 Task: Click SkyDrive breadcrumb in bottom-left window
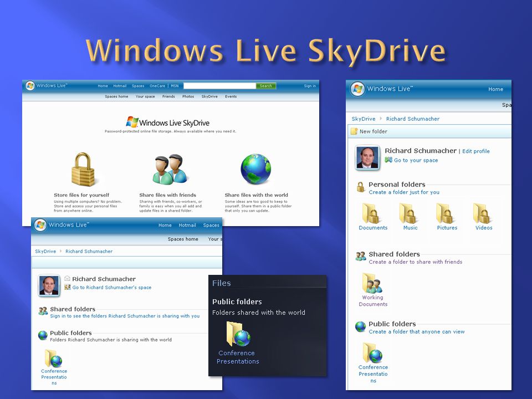(45, 251)
